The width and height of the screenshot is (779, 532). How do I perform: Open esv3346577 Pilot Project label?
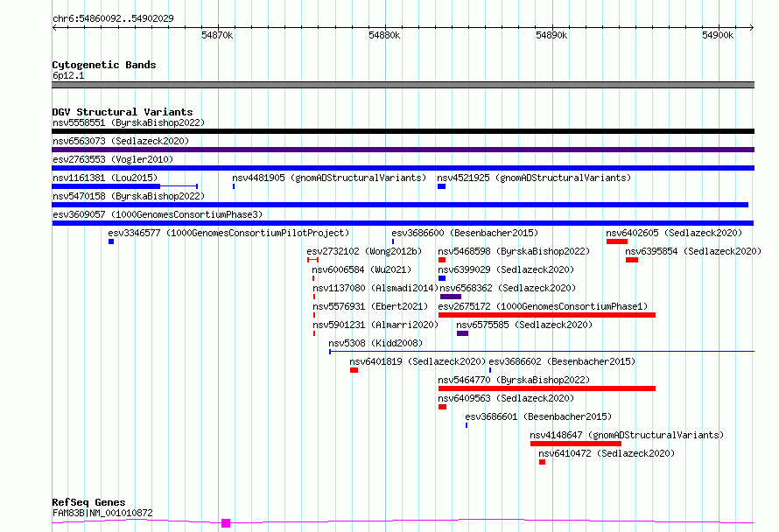(x=228, y=233)
